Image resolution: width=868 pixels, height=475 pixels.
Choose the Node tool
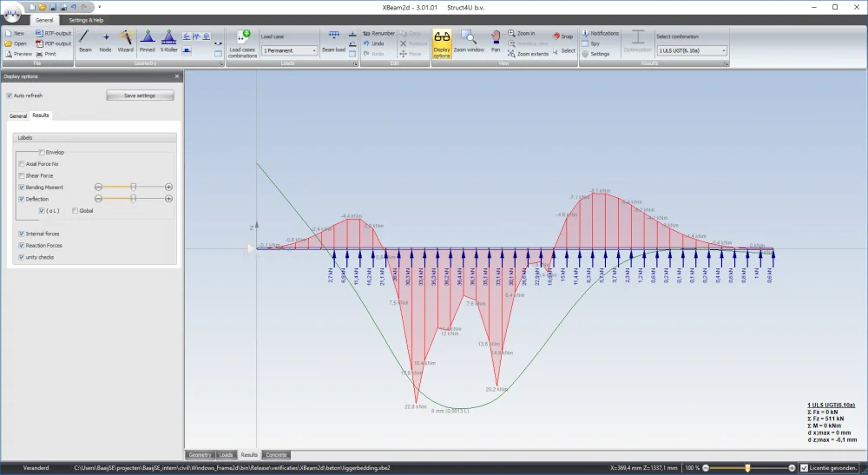pyautogui.click(x=105, y=42)
